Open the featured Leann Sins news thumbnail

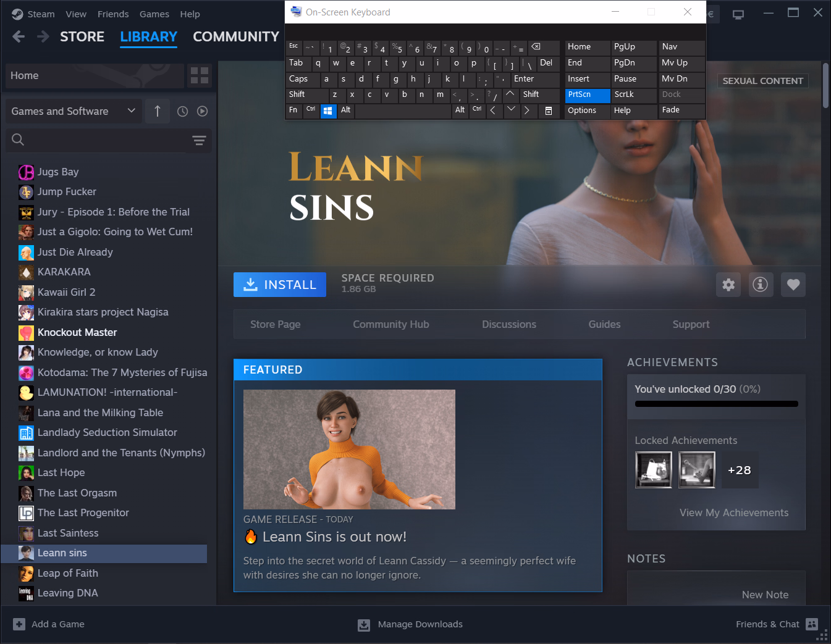tap(349, 450)
